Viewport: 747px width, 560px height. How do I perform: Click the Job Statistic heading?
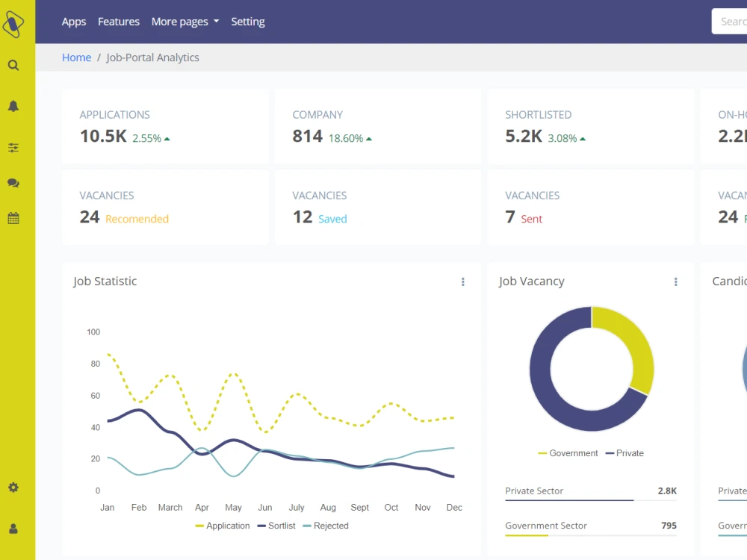105,281
